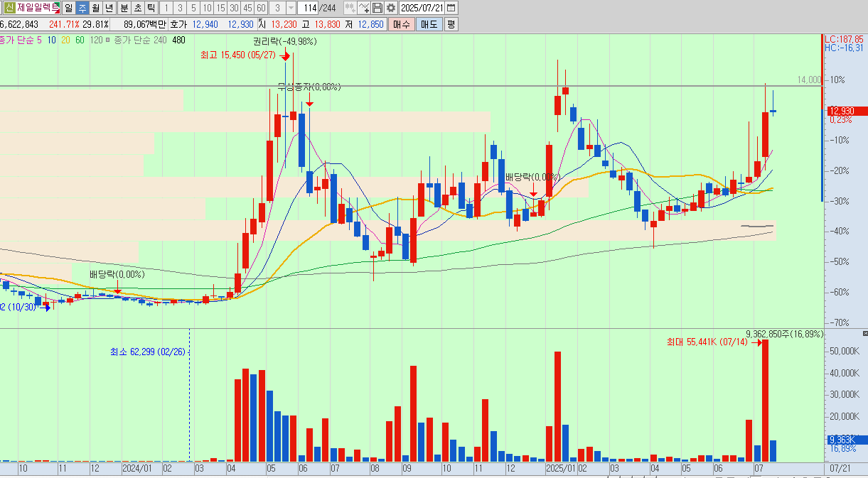Click the 07/21 date axis label
Screen dimensions: 868x478
click(x=840, y=469)
